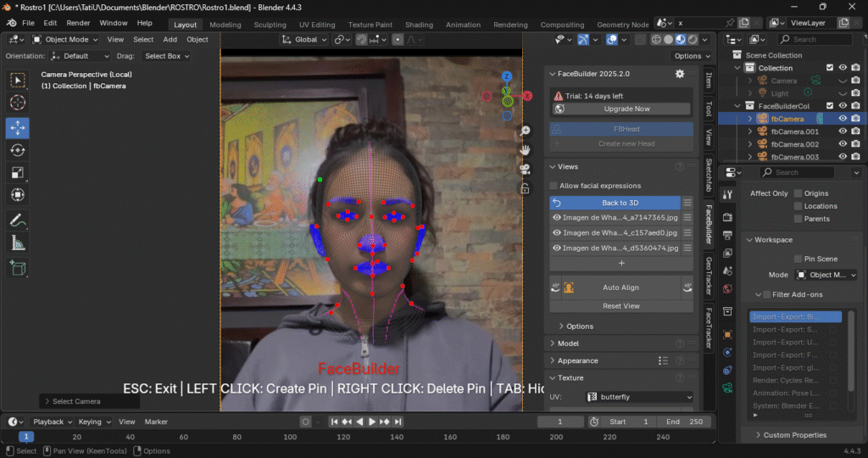This screenshot has height=458, width=868.
Task: Check the Pin Scene checkbox
Action: tap(798, 259)
